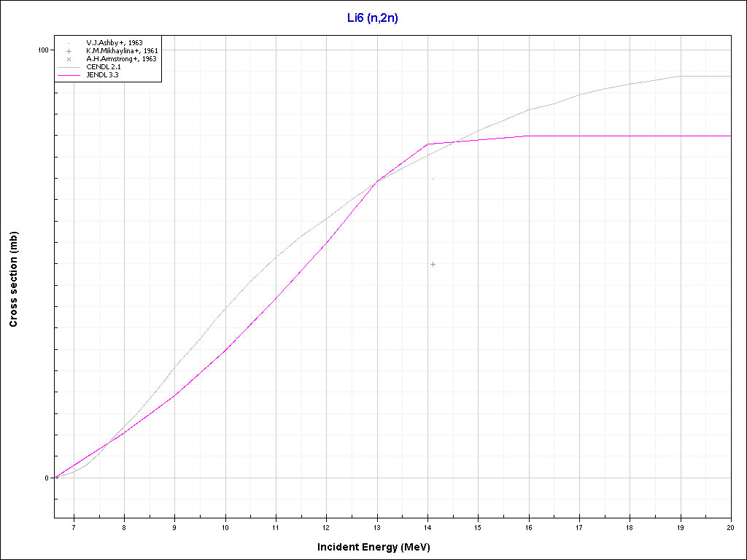Click the plus marker beside K.M.Mikhaylina in legend
747x560 pixels.
(69, 51)
